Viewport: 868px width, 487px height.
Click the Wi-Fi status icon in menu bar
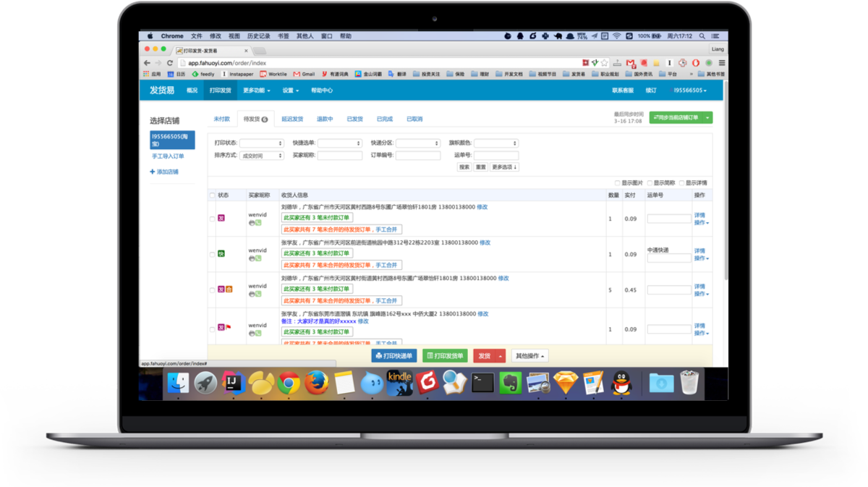click(x=617, y=35)
